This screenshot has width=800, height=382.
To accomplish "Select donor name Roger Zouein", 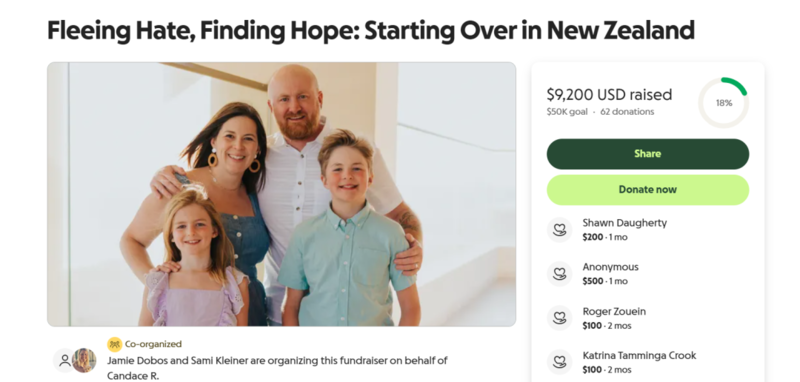I will coord(614,311).
